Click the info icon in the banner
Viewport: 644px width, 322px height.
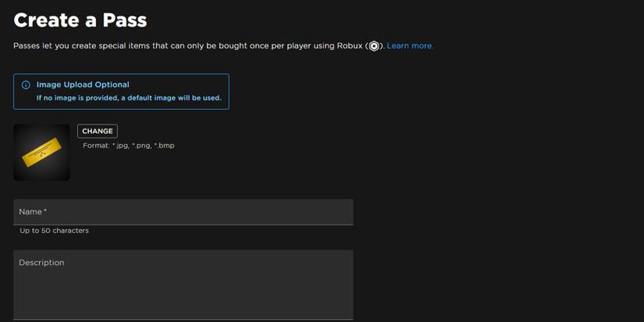pos(26,85)
